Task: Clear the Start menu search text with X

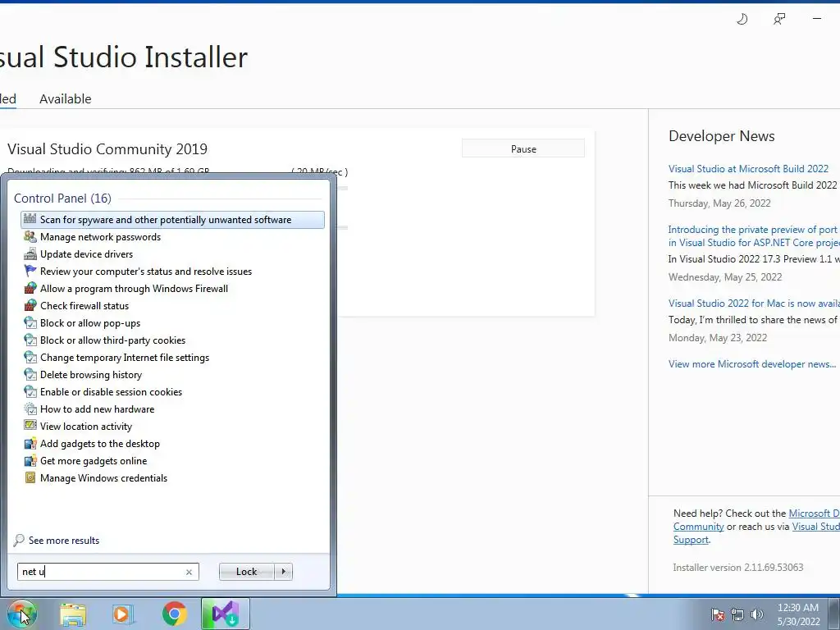Action: (189, 572)
